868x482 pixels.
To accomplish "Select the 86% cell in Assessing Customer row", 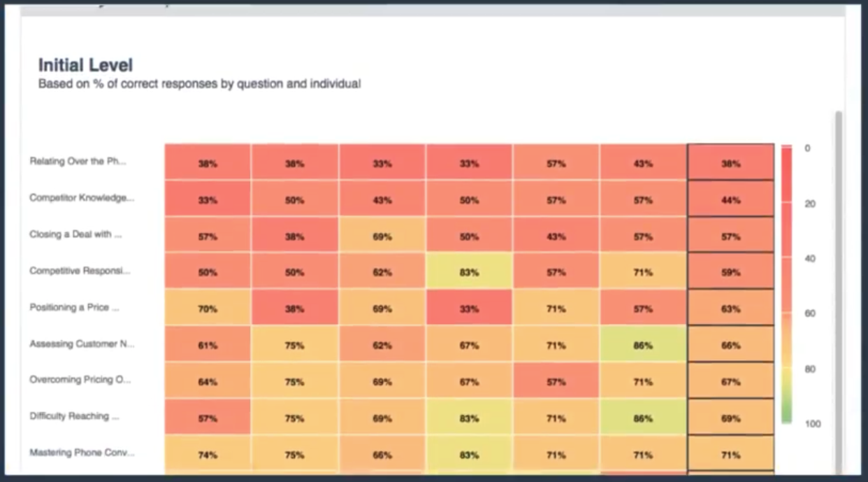I will point(643,346).
